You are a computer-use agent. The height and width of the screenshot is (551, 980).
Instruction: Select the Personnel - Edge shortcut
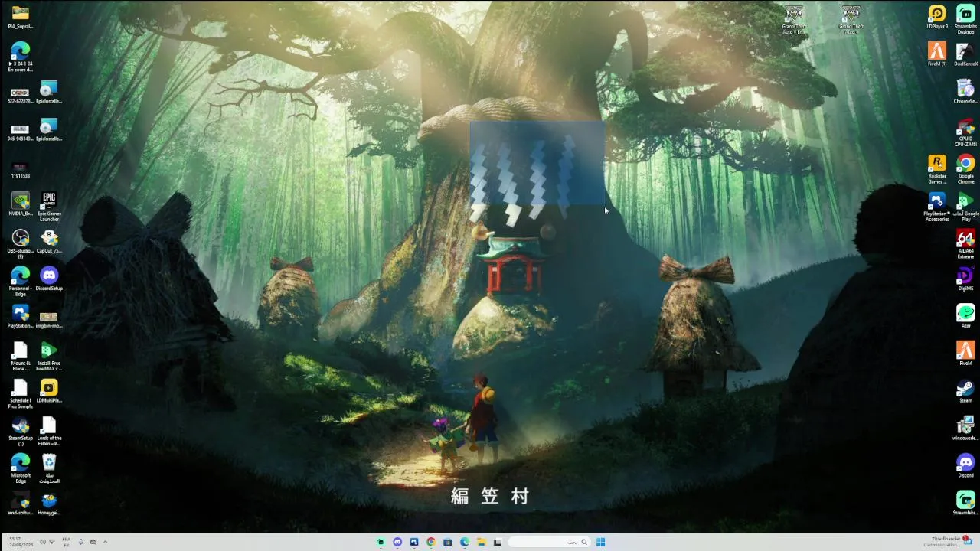click(x=21, y=282)
